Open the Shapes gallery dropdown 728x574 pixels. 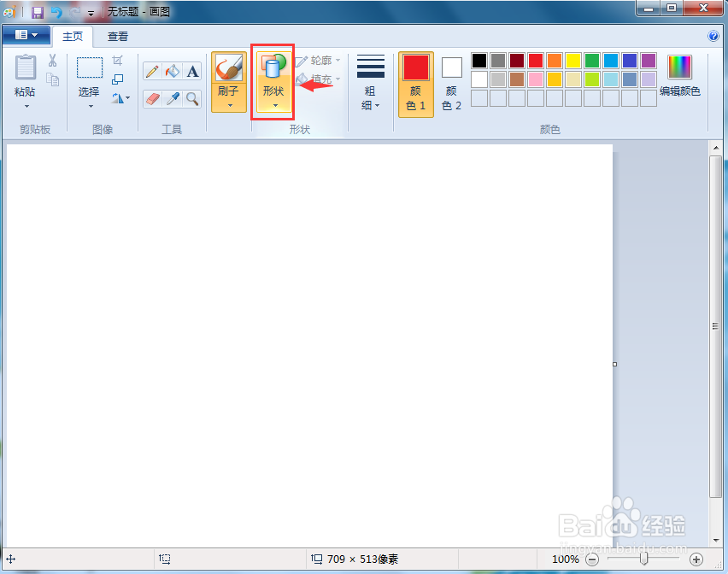pyautogui.click(x=273, y=82)
